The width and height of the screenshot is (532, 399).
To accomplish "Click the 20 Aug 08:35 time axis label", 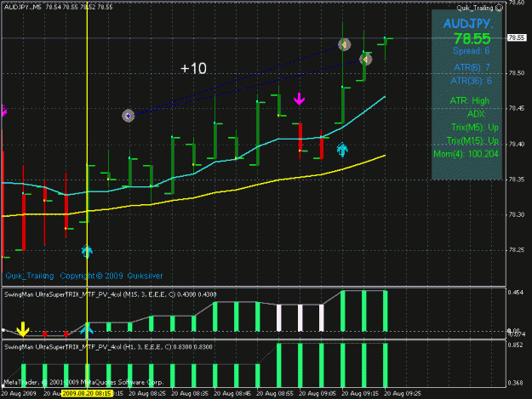I will tap(190, 394).
